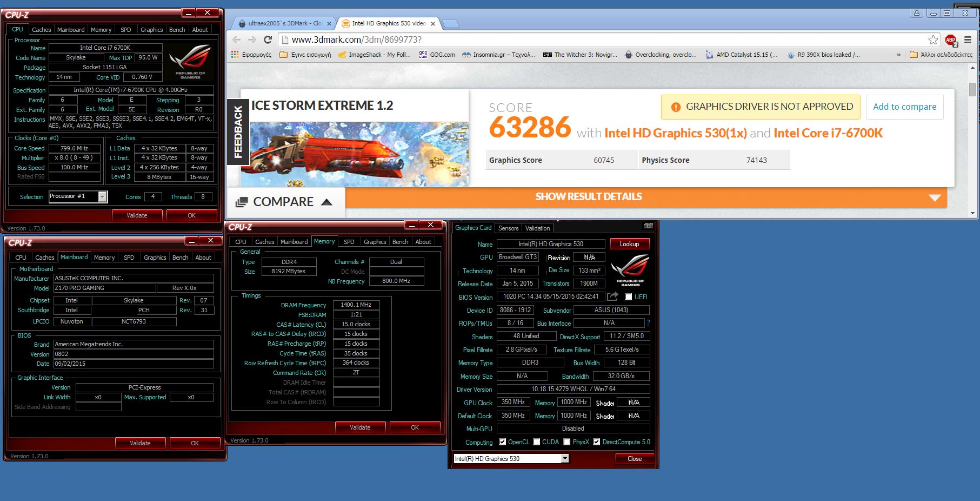Toggle the UEFI checkbox in GPU-Z
Image resolution: width=980 pixels, height=501 pixels.
628,297
